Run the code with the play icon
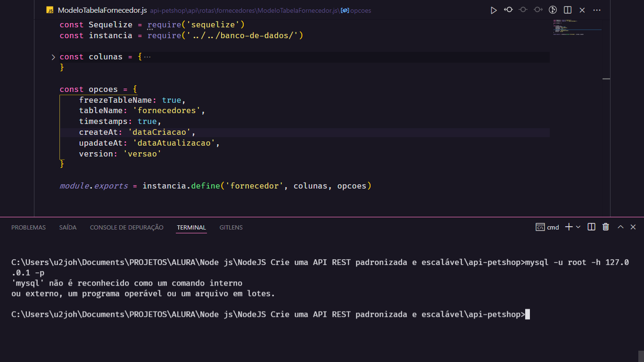The image size is (644, 362). point(494,10)
